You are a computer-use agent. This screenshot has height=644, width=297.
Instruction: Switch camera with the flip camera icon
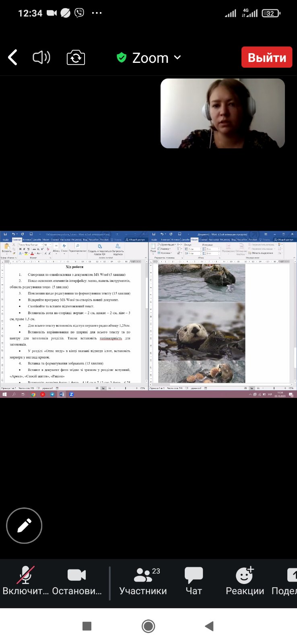click(x=76, y=58)
